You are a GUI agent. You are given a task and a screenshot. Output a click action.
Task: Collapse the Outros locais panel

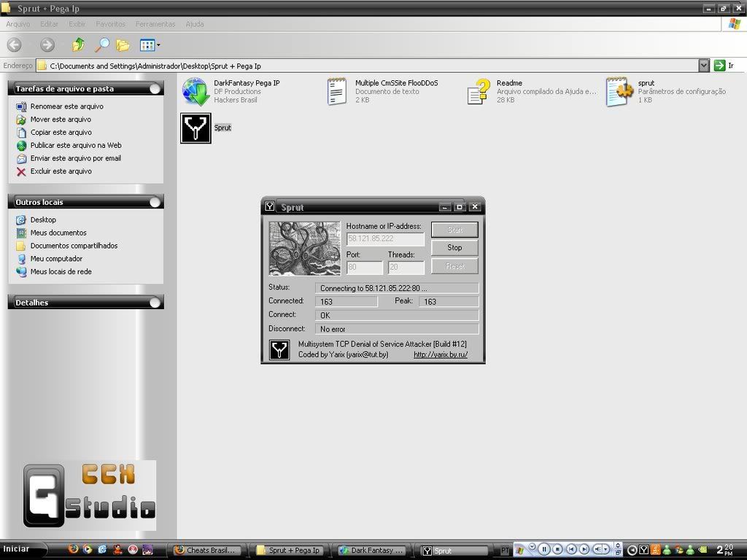pos(155,202)
